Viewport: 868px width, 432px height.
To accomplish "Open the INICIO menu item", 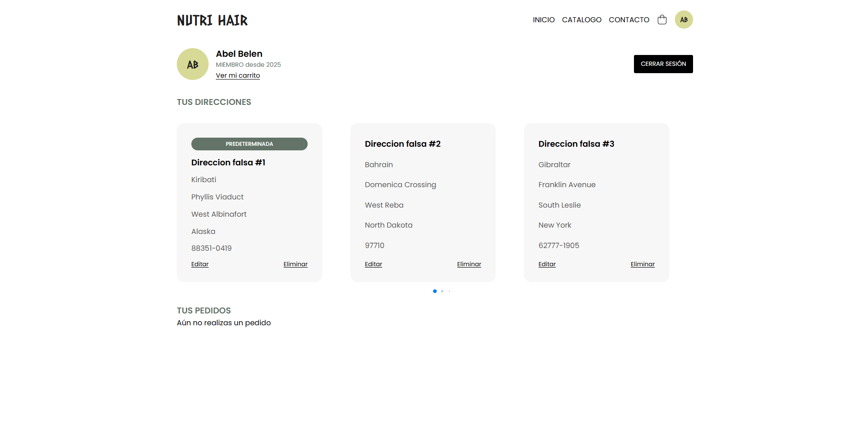I will [x=544, y=20].
